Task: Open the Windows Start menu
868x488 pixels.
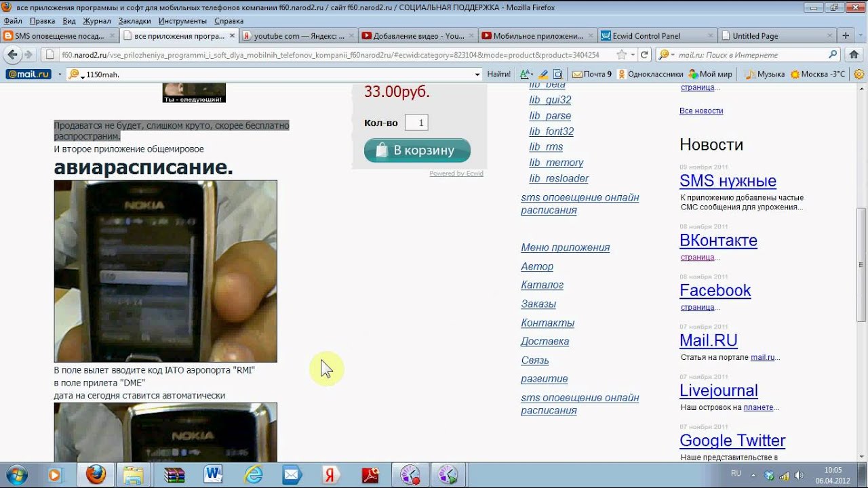Action: 16,475
